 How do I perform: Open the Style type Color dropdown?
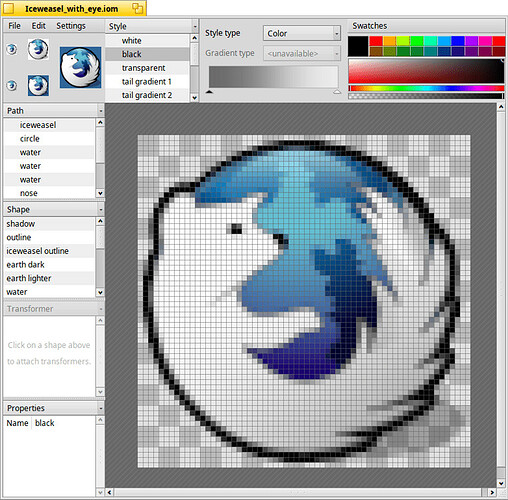[302, 33]
